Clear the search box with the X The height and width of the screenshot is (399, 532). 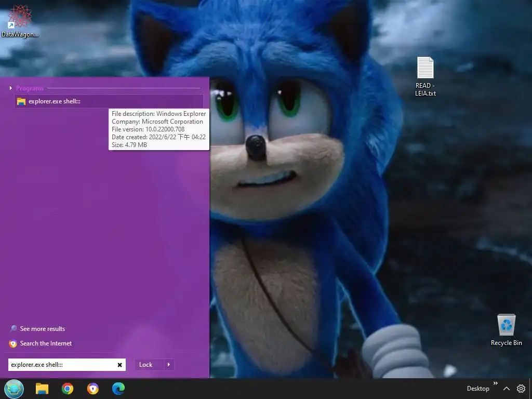point(119,365)
